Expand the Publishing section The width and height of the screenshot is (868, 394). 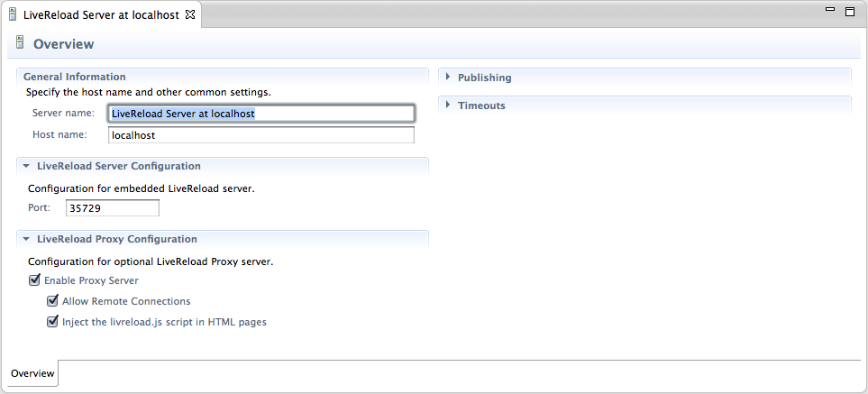click(x=448, y=78)
